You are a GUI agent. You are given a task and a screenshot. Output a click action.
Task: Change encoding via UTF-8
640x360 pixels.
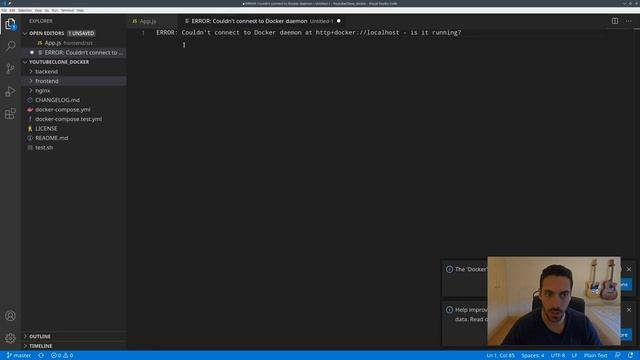pyautogui.click(x=558, y=356)
